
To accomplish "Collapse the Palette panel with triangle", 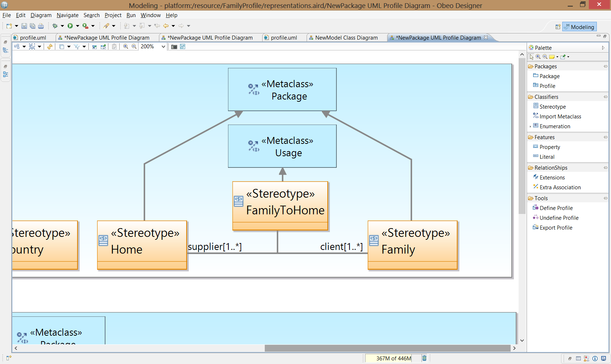I will tap(603, 48).
